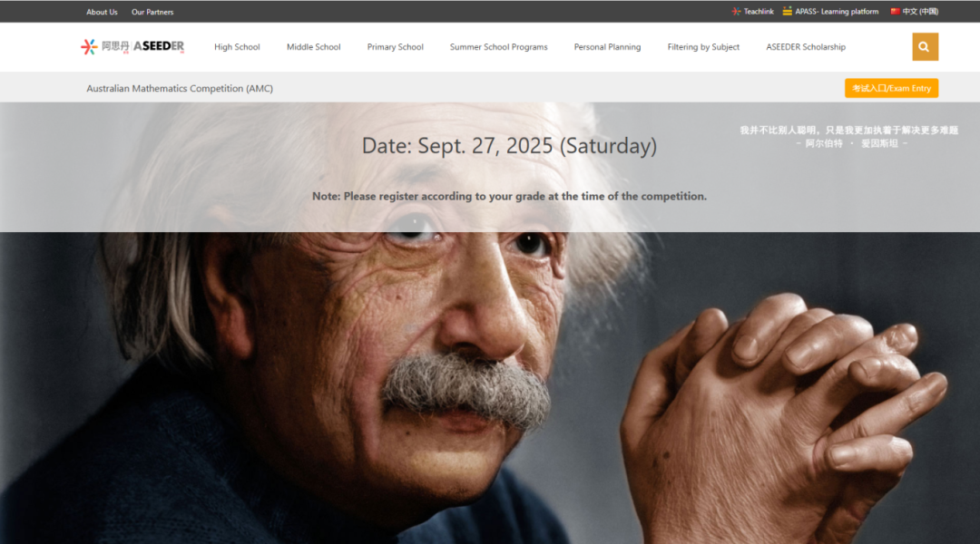Click the Sept. 27, 2025 date heading

point(509,146)
